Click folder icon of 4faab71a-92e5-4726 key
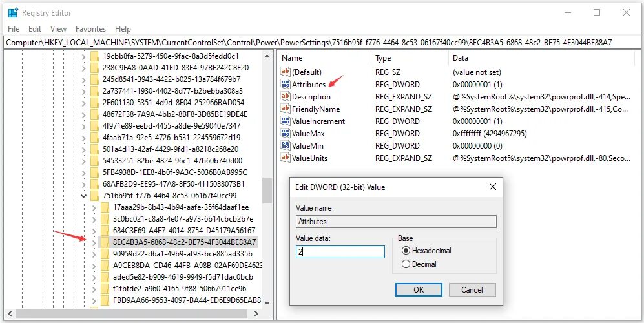Image resolution: width=644 pixels, height=323 pixels. pyautogui.click(x=95, y=138)
